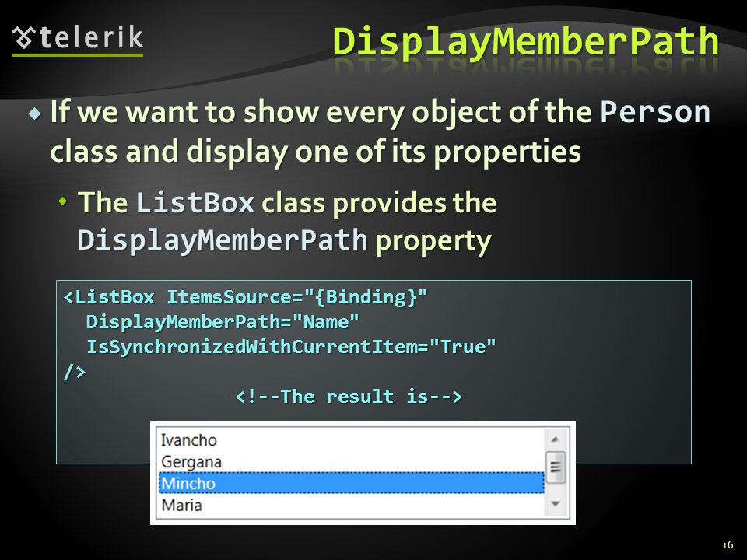Image resolution: width=747 pixels, height=560 pixels.
Task: Click the word ListBox in sub-bullet
Action: (195, 202)
